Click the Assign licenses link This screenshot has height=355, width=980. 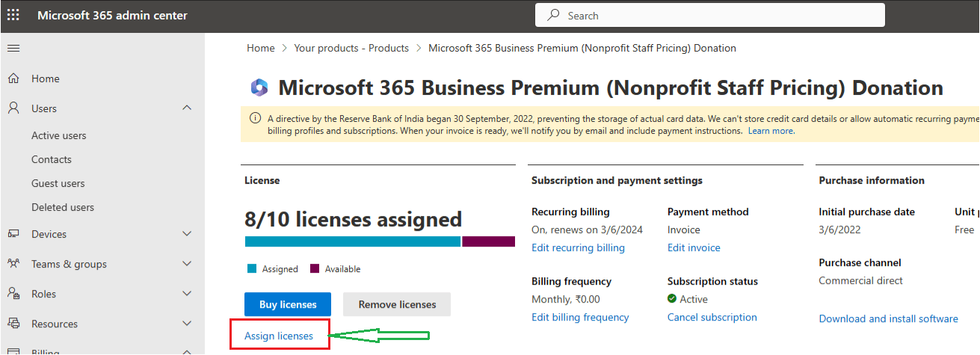pos(279,336)
